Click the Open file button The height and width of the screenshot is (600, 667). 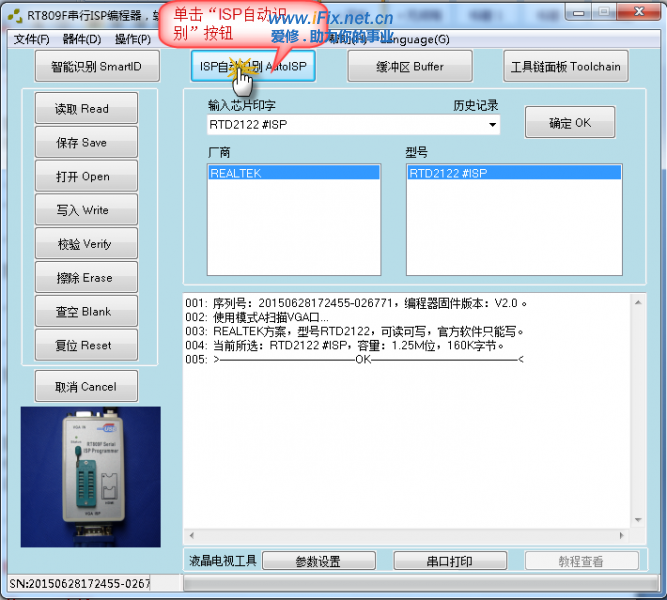click(86, 177)
